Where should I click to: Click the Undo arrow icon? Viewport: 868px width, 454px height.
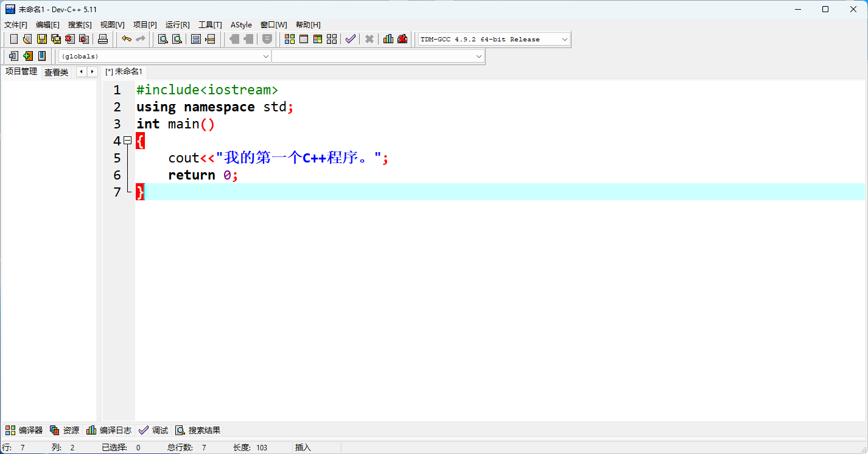coord(126,39)
